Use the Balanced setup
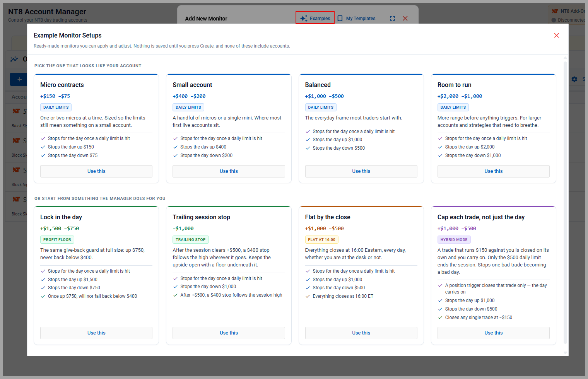 tap(361, 171)
